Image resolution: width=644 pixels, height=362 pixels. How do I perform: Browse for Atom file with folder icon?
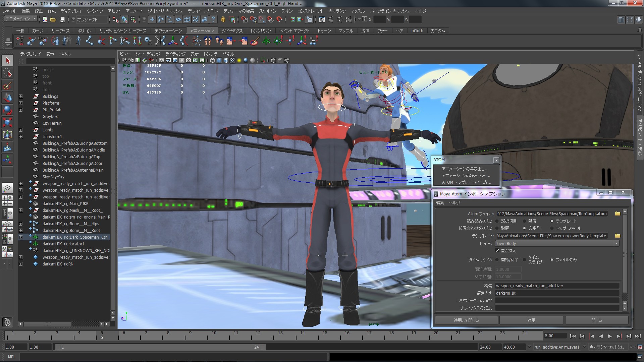(x=617, y=214)
